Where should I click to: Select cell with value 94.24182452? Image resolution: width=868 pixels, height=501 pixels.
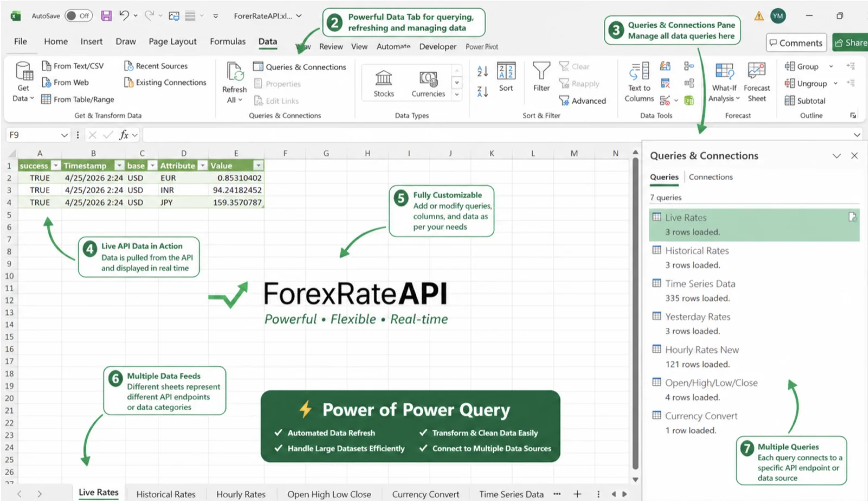[x=236, y=190]
